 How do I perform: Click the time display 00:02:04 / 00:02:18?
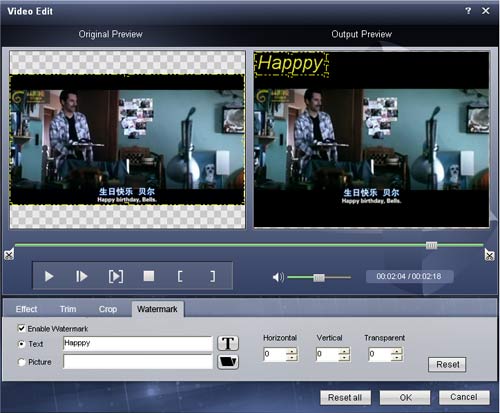(x=409, y=276)
